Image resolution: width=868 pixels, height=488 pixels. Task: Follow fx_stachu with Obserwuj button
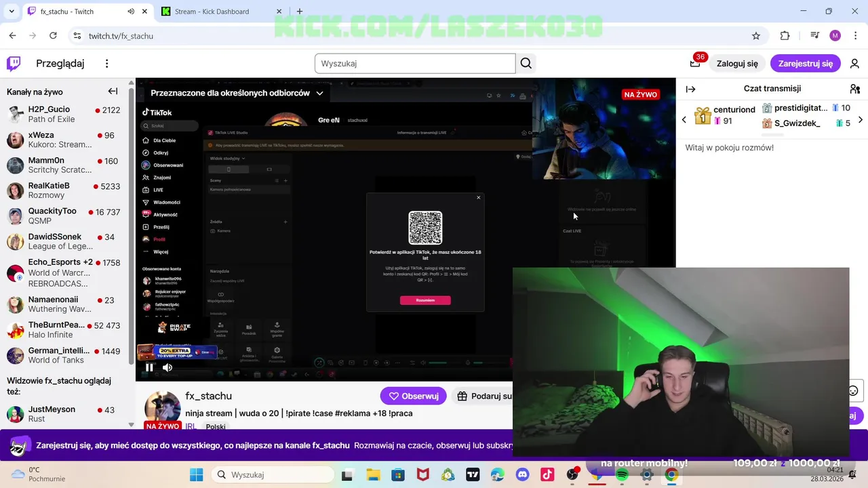[413, 396]
